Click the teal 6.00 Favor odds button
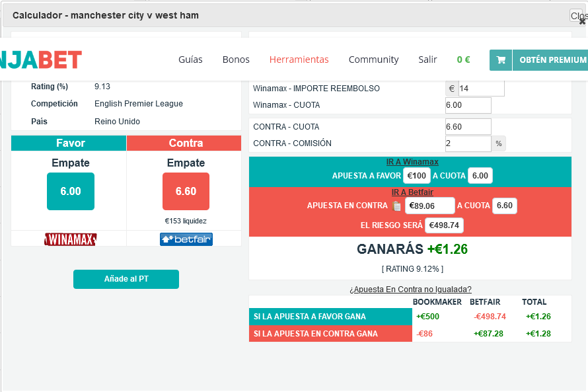The width and height of the screenshot is (588, 392). [x=71, y=191]
